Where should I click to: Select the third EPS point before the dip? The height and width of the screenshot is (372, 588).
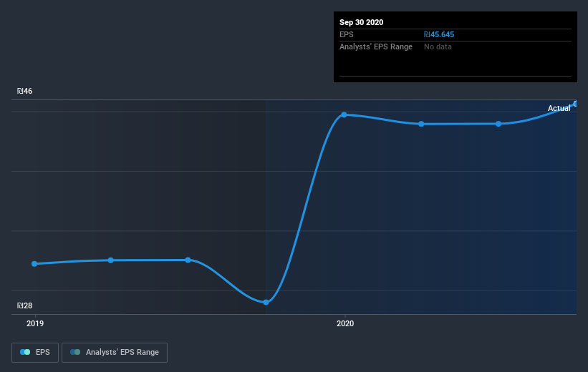pos(188,260)
